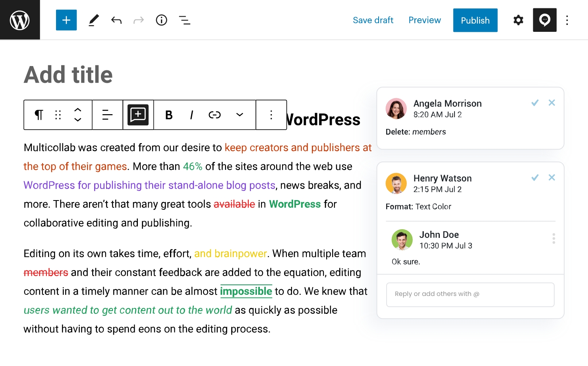The width and height of the screenshot is (588, 366).
Task: Undo the last change
Action: (x=116, y=20)
